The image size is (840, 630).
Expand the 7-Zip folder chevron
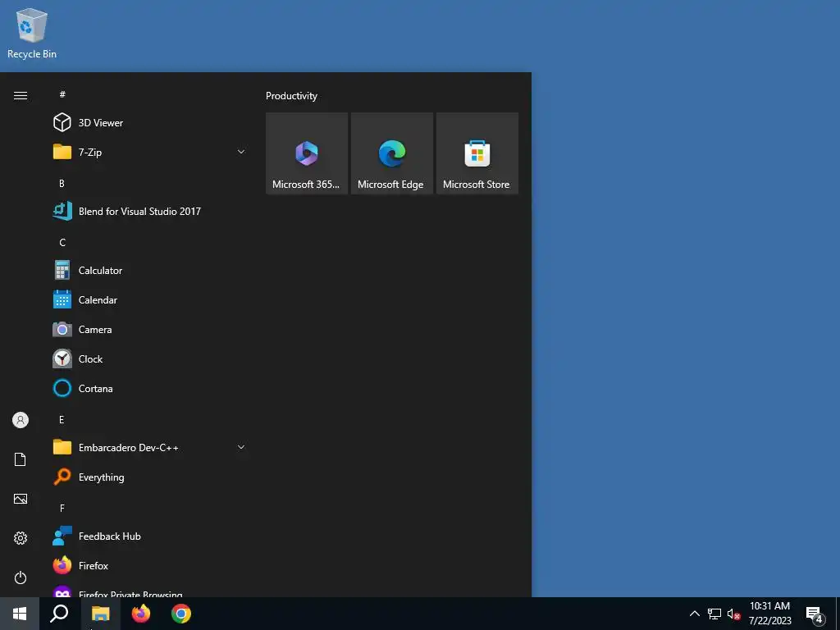tap(241, 152)
